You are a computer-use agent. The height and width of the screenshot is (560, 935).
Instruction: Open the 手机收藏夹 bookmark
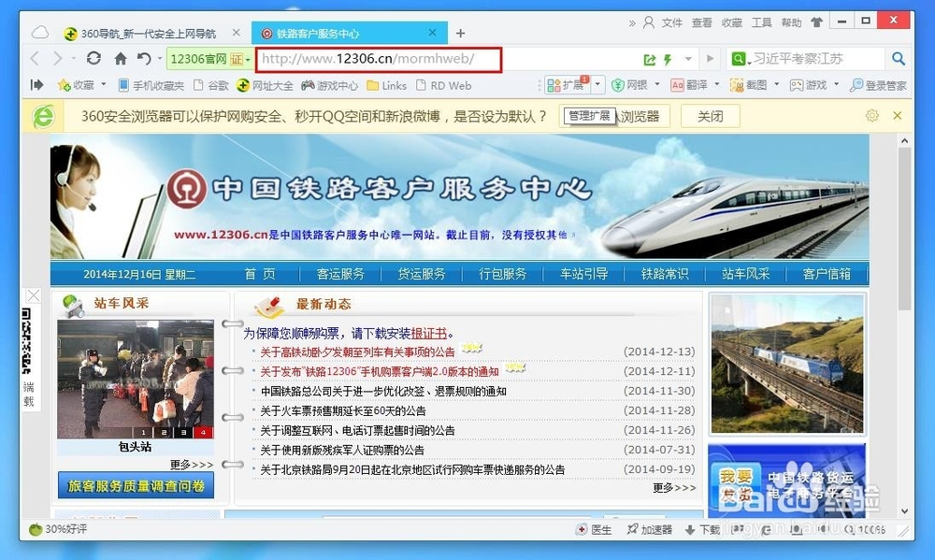(151, 85)
